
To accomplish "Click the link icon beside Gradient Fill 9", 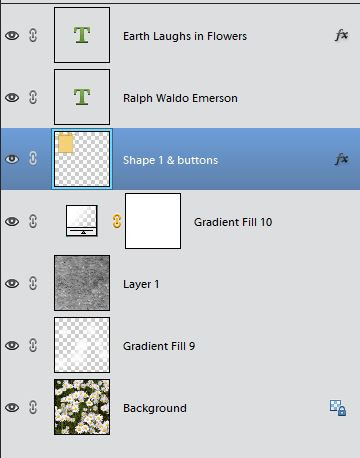I will pyautogui.click(x=33, y=345).
